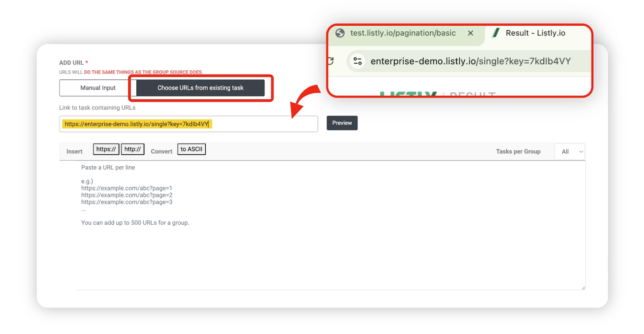Click the green Listly logo below the address bar
Screen dimensions: 644x334
click(x=408, y=94)
